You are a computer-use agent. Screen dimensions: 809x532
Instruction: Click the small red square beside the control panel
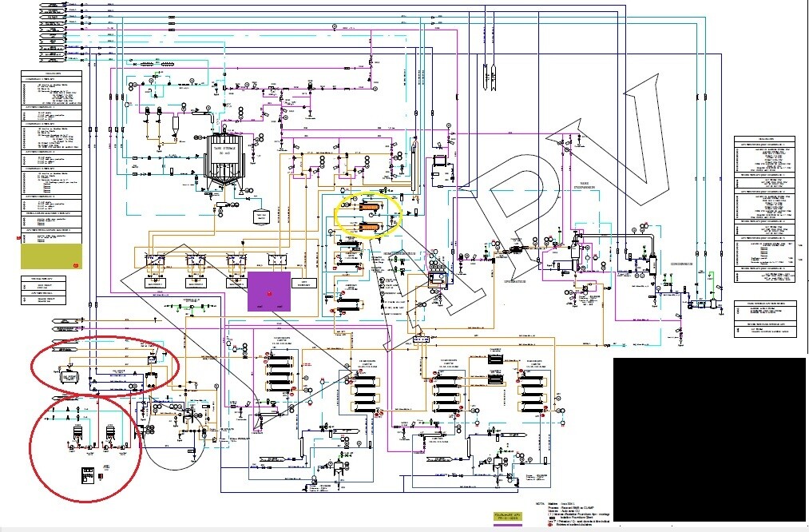(x=101, y=477)
